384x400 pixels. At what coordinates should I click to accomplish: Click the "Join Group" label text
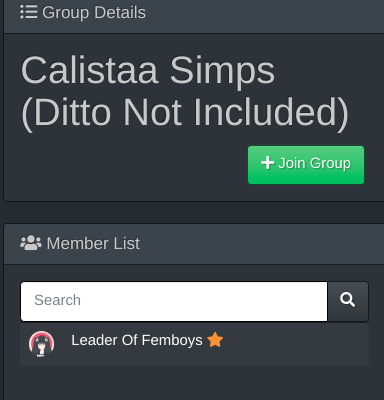click(314, 163)
